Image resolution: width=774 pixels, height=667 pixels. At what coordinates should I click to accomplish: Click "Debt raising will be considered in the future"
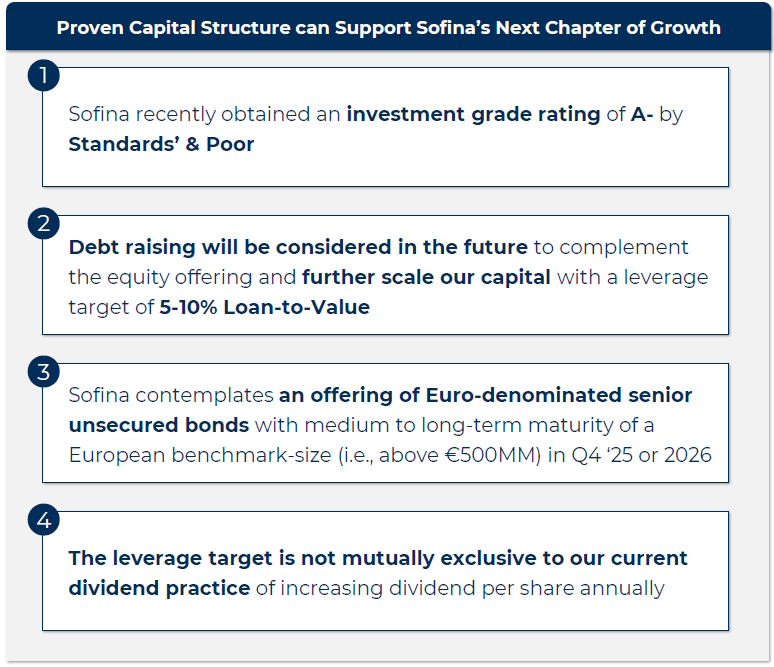(298, 247)
